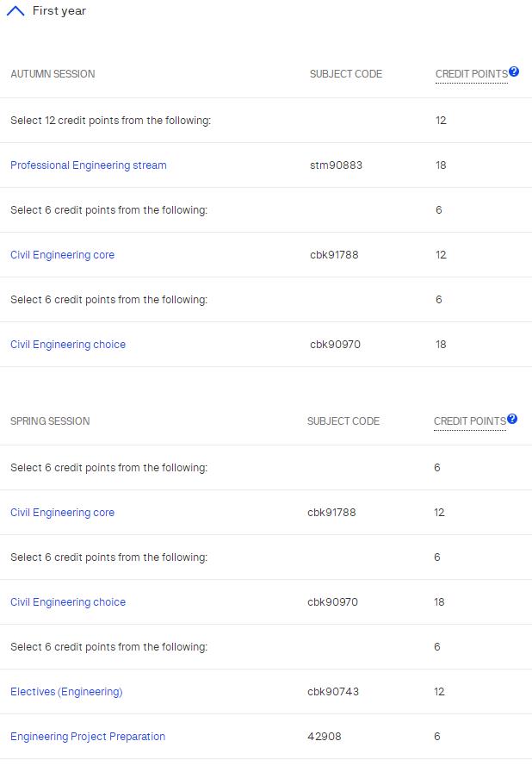Viewport: 532px width, 766px height.
Task: Open the Professional Engineering stream link
Action: point(89,165)
